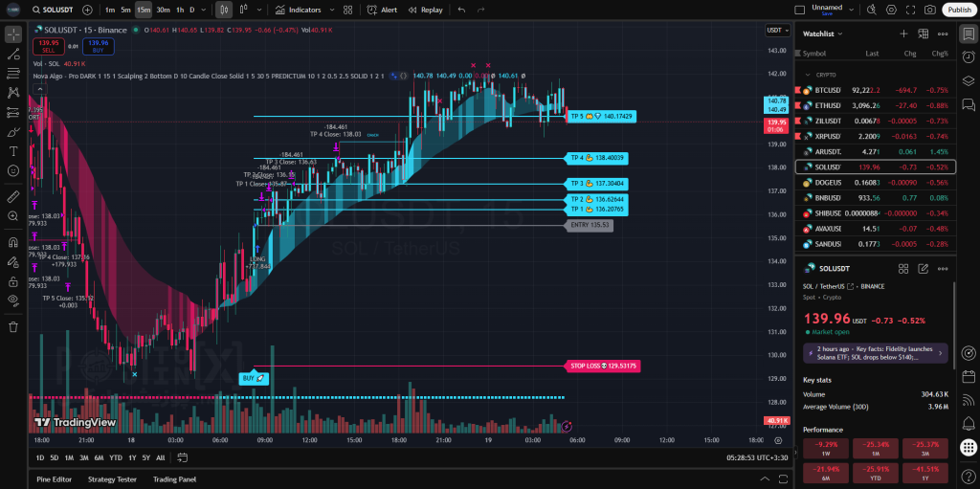Open the object tree layers sidebar icon
This screenshot has width=980, height=489.
(969, 80)
